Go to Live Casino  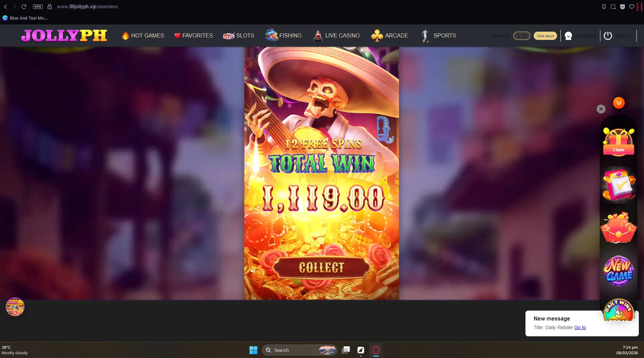[x=336, y=35]
